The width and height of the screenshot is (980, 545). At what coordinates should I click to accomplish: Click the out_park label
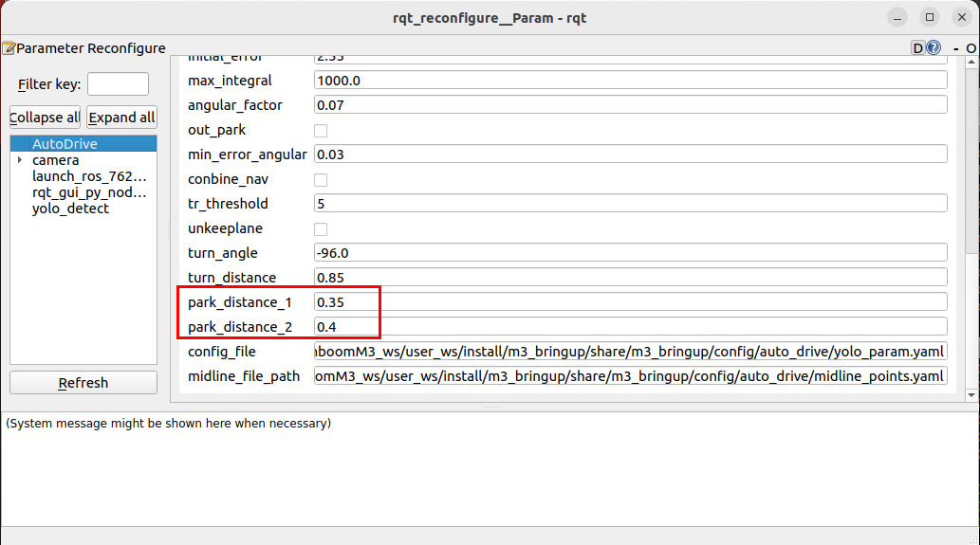pyautogui.click(x=217, y=130)
